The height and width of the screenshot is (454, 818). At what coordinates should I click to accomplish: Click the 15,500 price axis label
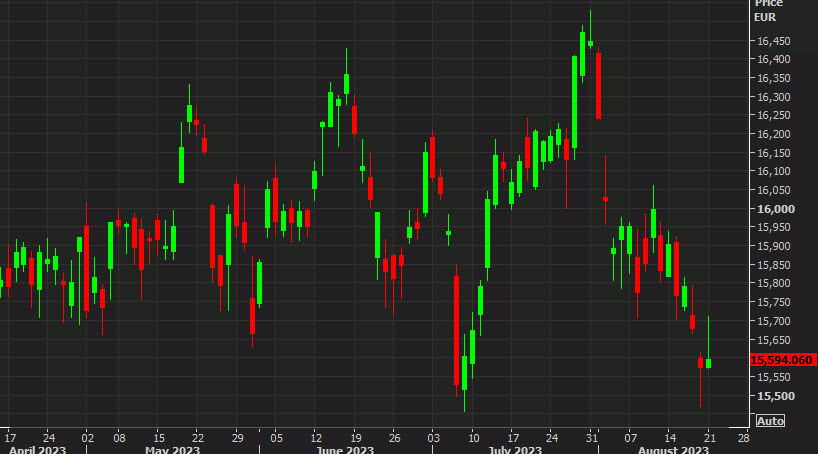pyautogui.click(x=776, y=396)
